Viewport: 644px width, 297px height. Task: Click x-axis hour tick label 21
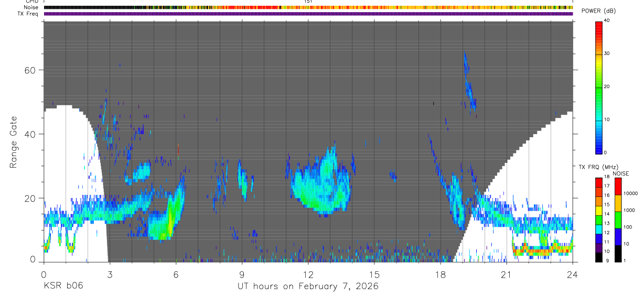pyautogui.click(x=507, y=274)
